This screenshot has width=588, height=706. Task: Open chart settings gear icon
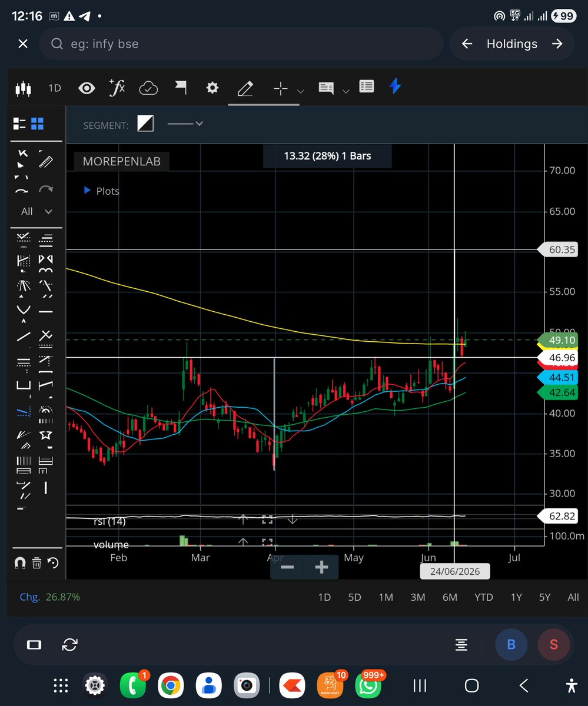pos(212,88)
